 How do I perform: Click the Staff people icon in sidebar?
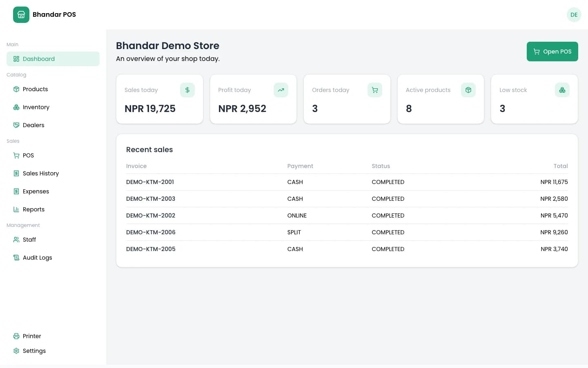click(x=16, y=240)
